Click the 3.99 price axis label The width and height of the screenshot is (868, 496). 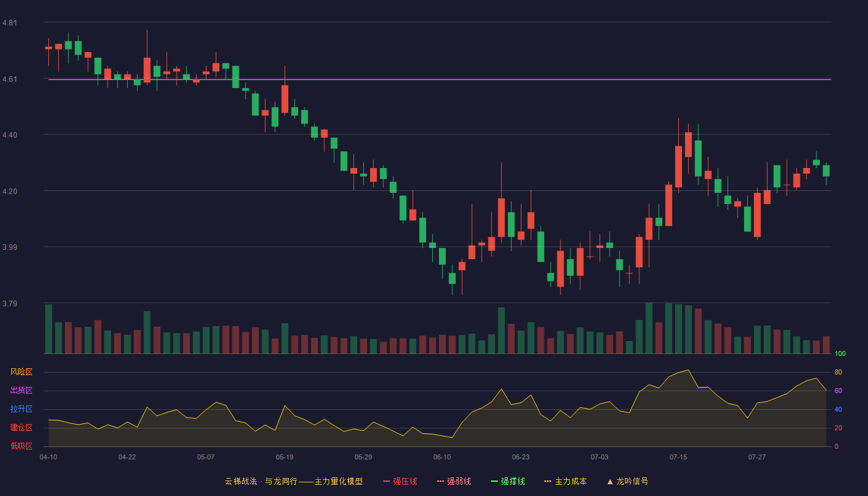(10, 247)
